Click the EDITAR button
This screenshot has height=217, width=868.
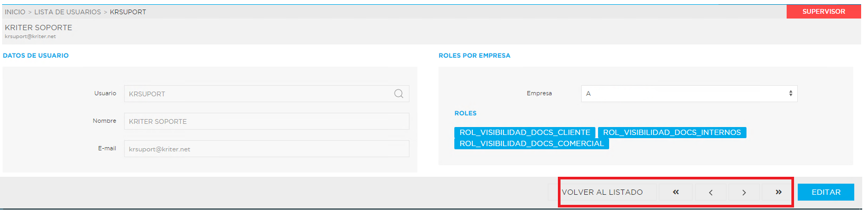(x=826, y=192)
